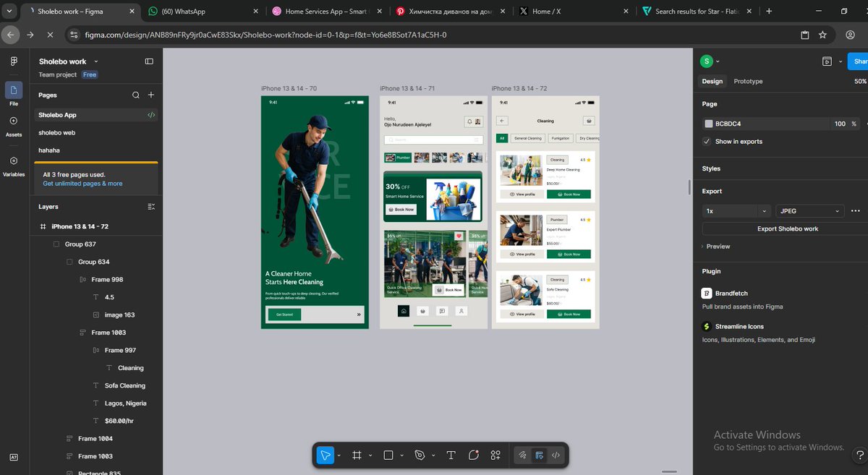Select the Frame tool
The image size is (868, 475).
[x=356, y=455]
